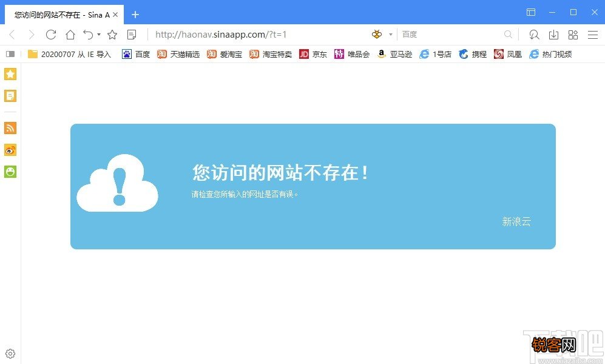The image size is (605, 364).
Task: Expand dropdown next to bee icon
Action: [390, 35]
